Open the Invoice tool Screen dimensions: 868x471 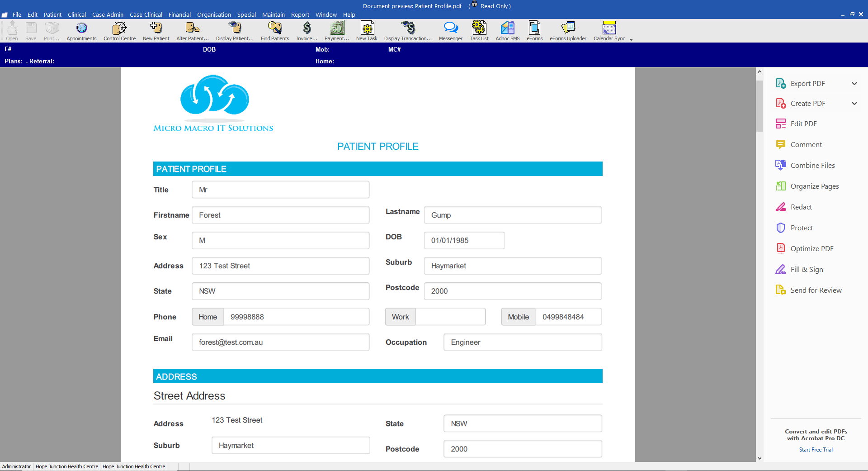(x=307, y=31)
